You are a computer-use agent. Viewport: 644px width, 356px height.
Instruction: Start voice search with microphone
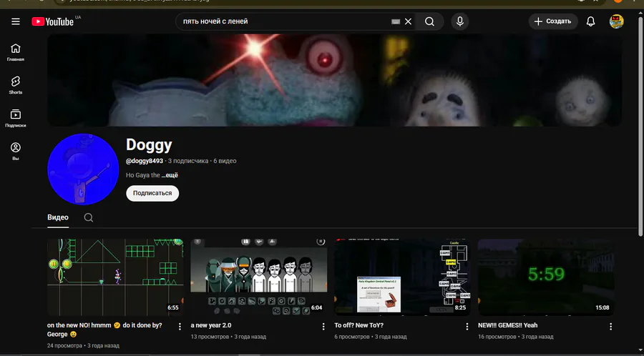tap(460, 21)
